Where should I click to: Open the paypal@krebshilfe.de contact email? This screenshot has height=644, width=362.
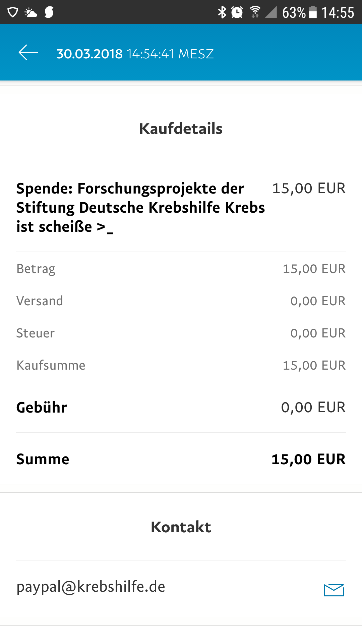tap(91, 587)
